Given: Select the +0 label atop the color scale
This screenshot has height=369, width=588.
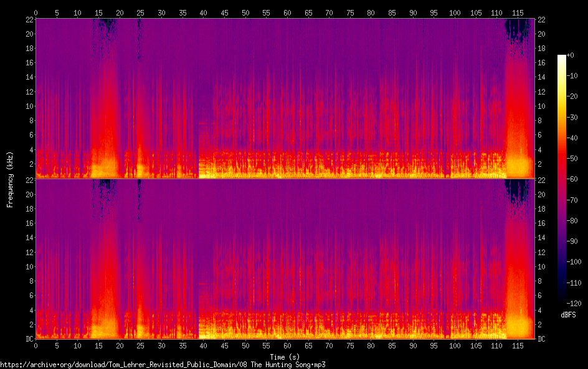Looking at the screenshot, I should tap(571, 55).
